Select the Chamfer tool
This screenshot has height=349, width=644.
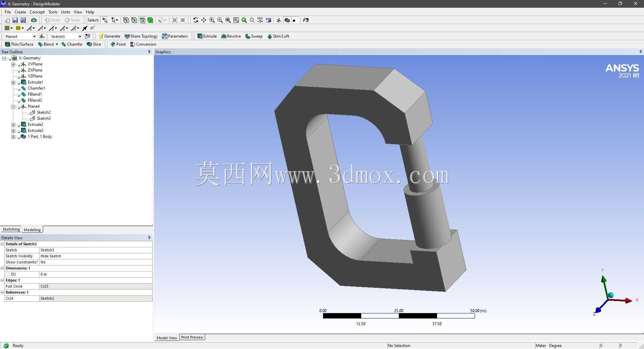coord(72,44)
